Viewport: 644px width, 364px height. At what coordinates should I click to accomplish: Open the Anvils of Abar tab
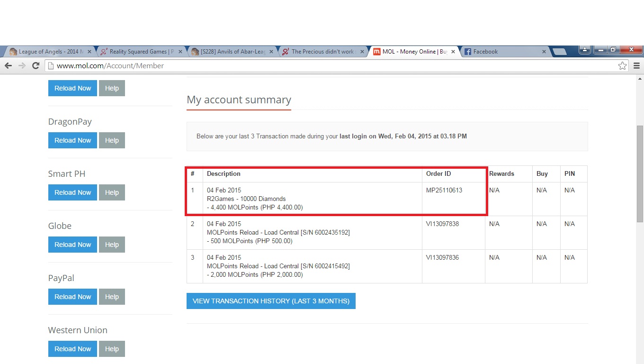[230, 52]
